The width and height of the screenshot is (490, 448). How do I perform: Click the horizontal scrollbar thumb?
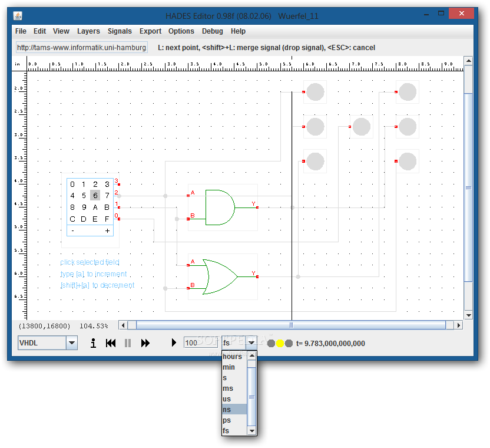(x=291, y=325)
